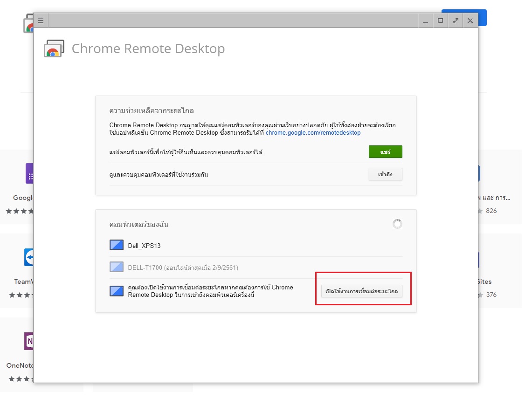Open the OneNote app icon in background store
The image size is (532, 398).
point(29,341)
